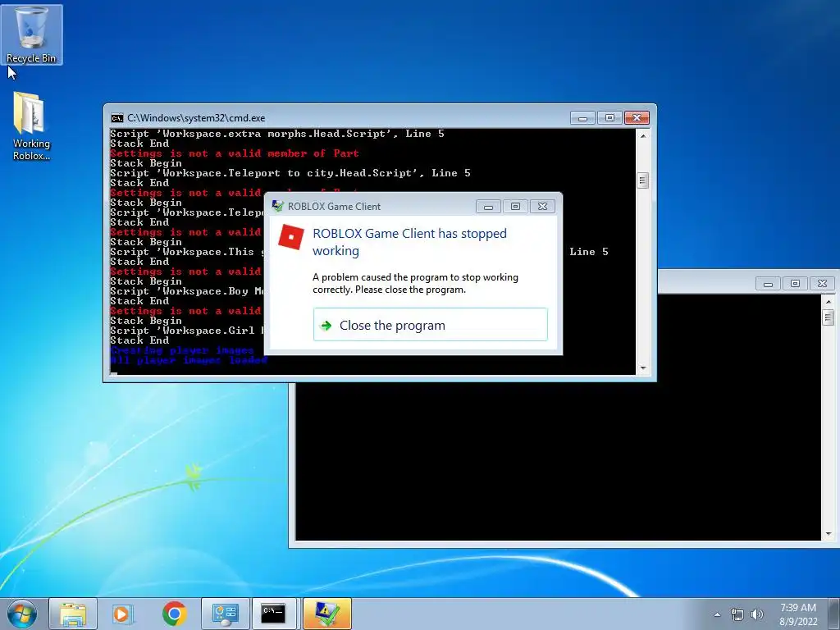Minimize the cmd.exe window

point(583,118)
